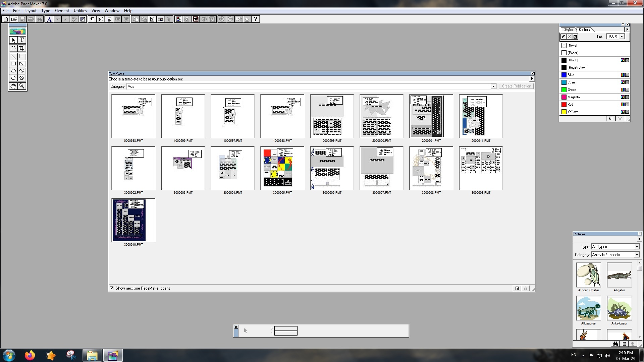Switch to the Styles tab
Image resolution: width=644 pixels, height=362 pixels.
pyautogui.click(x=569, y=29)
